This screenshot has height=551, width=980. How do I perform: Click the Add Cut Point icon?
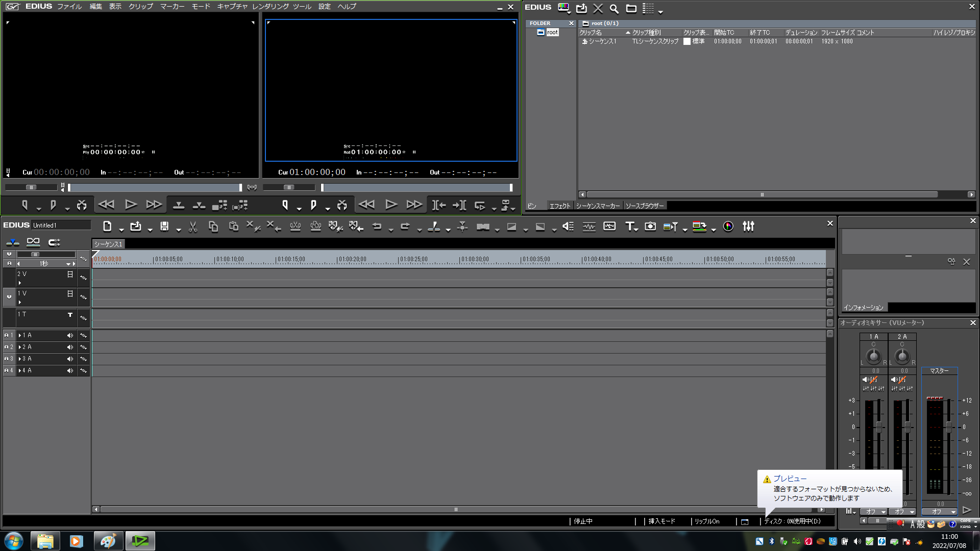click(x=434, y=227)
